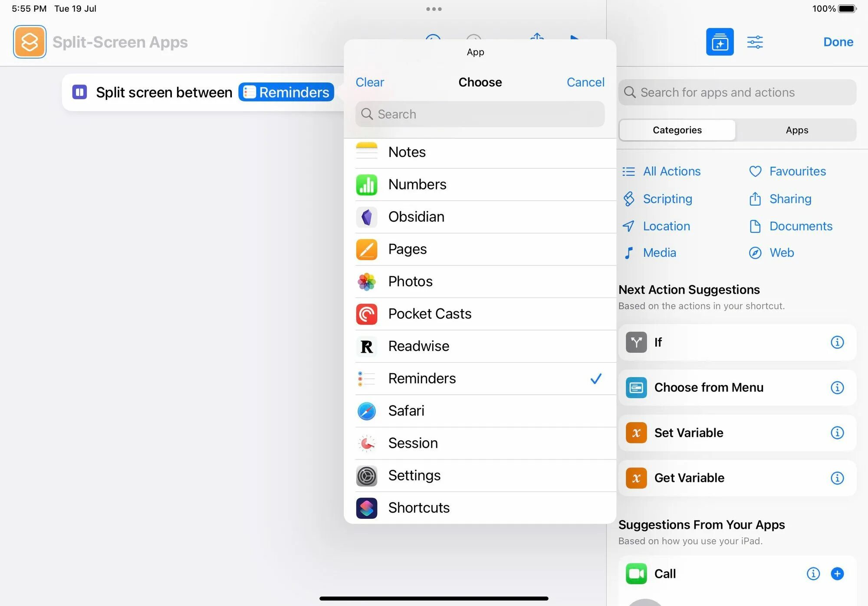Image resolution: width=868 pixels, height=606 pixels.
Task: Select the Shortcuts app icon
Action: click(367, 507)
